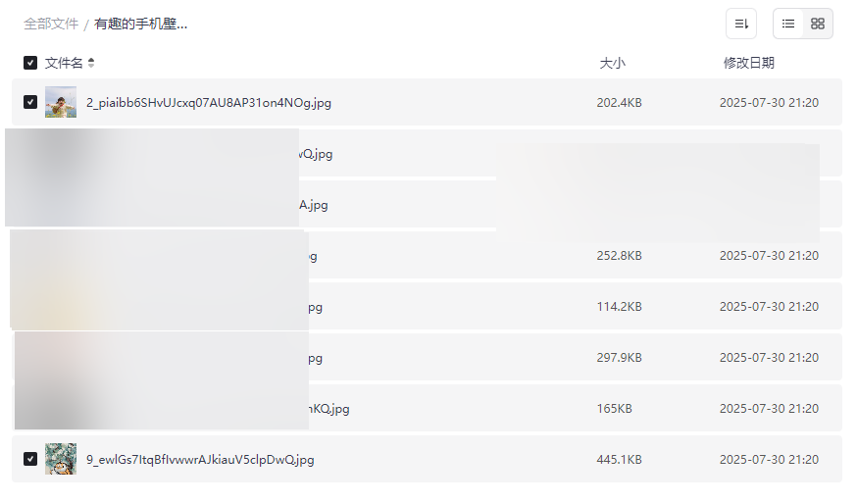Switch to list view layout
The height and width of the screenshot is (504, 857).
pyautogui.click(x=788, y=24)
